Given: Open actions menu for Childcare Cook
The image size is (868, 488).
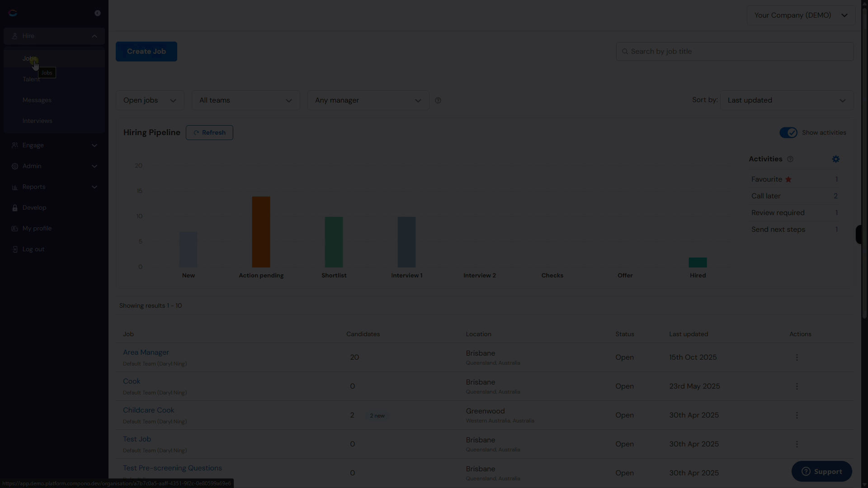Looking at the screenshot, I should coord(797,415).
